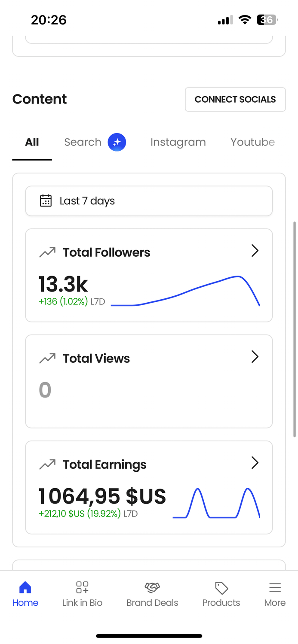Select the Search tab label
Screen dimensions: 298x644
pyautogui.click(x=83, y=142)
